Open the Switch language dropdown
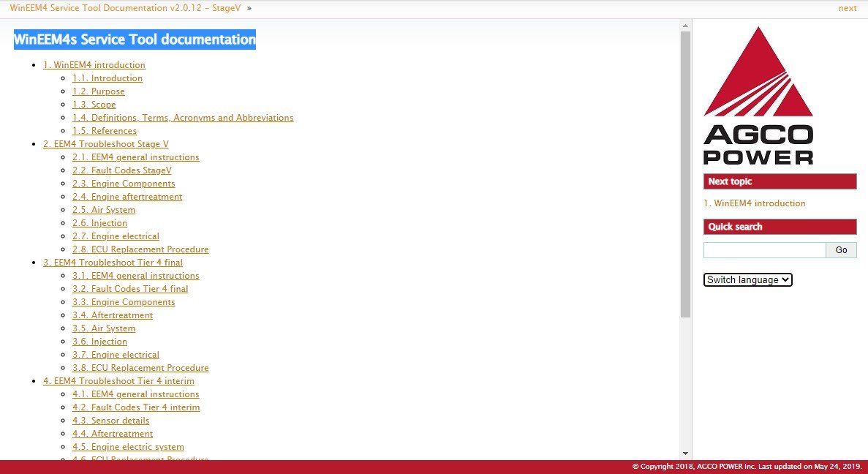 pos(747,279)
